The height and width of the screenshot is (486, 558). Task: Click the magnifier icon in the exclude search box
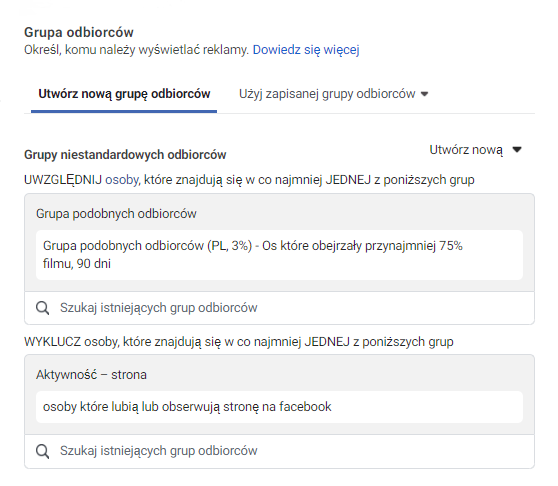(x=43, y=451)
